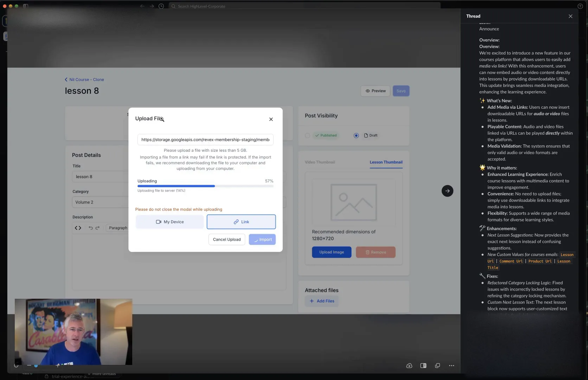This screenshot has width=588, height=380.
Task: Click the Save button
Action: 401,91
